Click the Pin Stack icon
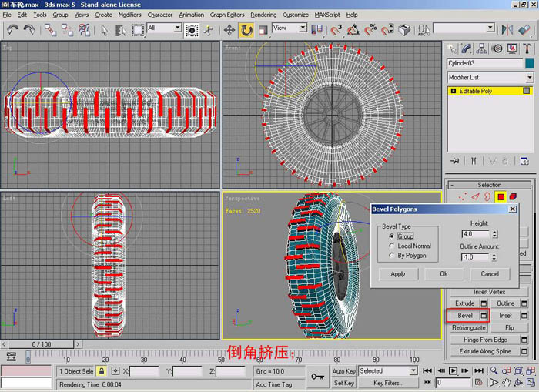Viewport: 539px width, 392px height. coord(455,161)
